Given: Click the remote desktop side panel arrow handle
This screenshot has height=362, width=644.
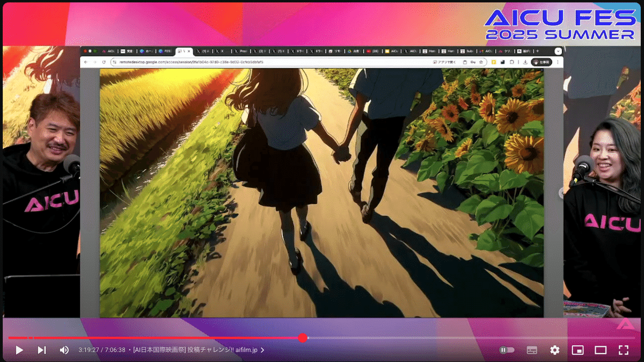Looking at the screenshot, I should 562,193.
